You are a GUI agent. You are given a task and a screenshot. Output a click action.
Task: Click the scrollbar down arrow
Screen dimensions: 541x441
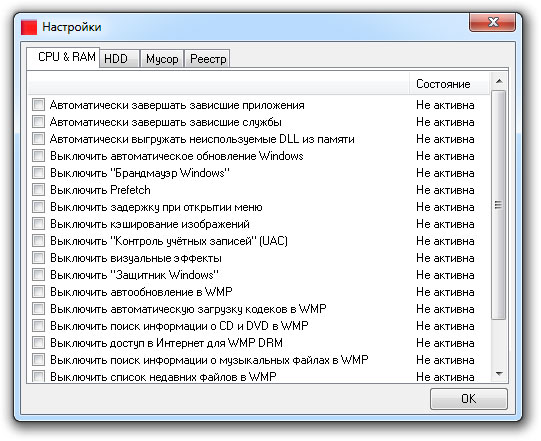tap(499, 374)
